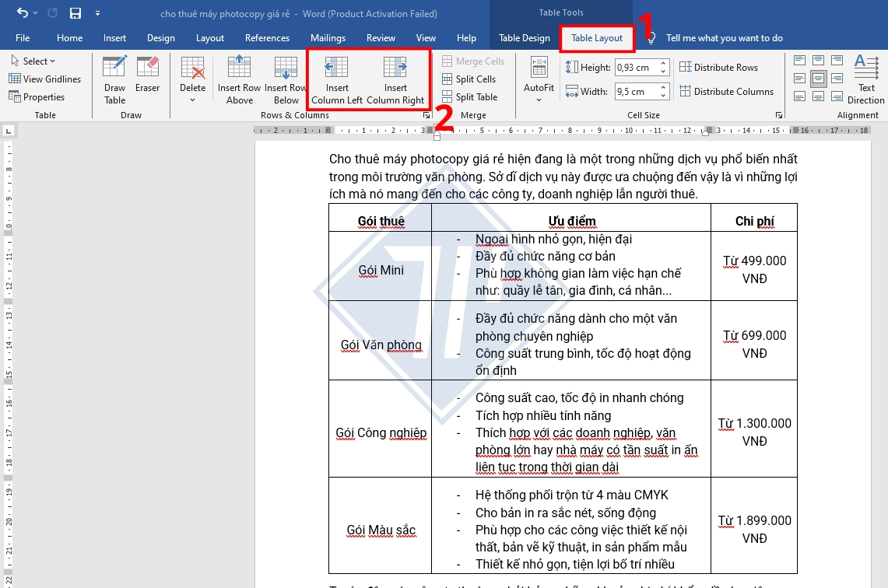888x588 pixels.
Task: Increase column Width with up spinner
Action: tap(664, 88)
